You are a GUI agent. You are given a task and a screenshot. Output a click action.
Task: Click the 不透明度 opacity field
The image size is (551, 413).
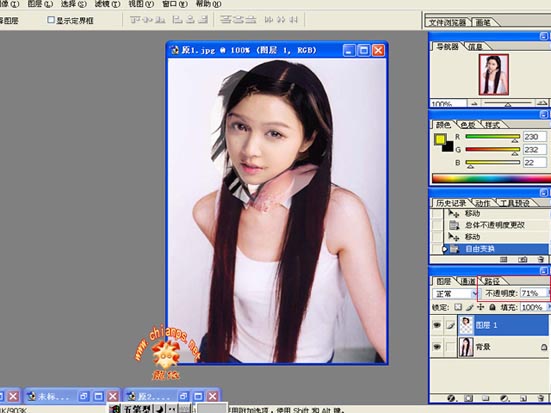pos(533,293)
